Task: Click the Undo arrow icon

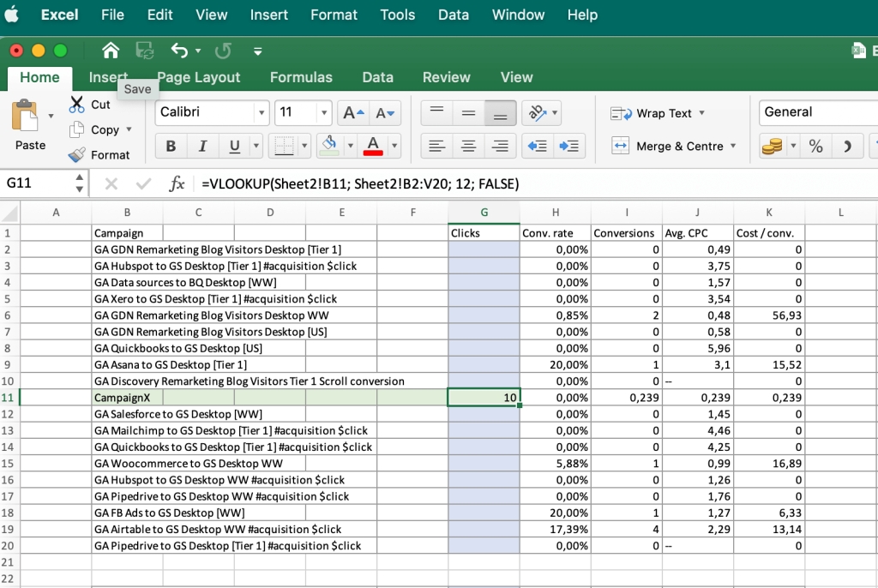Action: coord(179,51)
